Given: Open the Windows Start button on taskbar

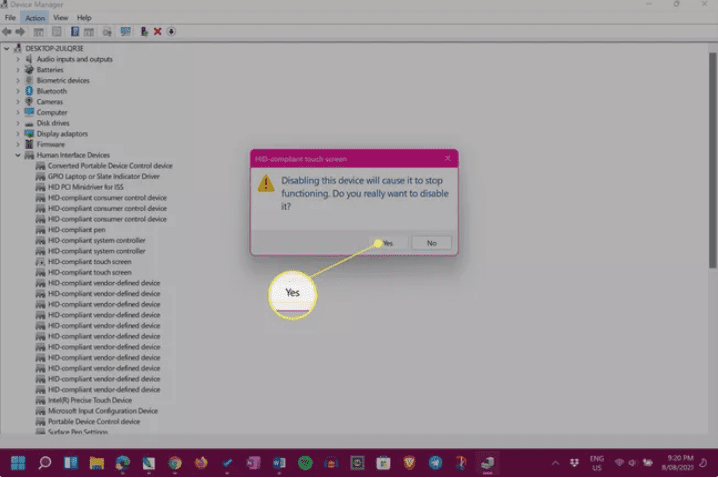Looking at the screenshot, I should coord(18,462).
